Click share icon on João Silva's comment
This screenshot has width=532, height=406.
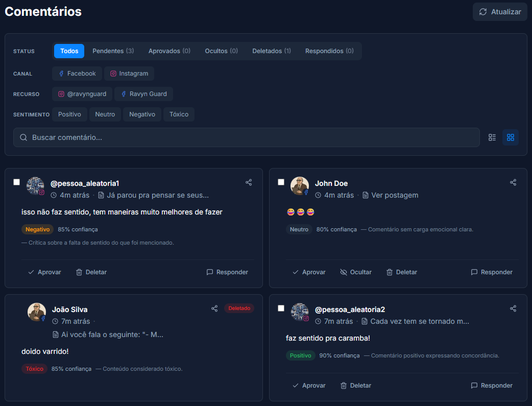214,308
